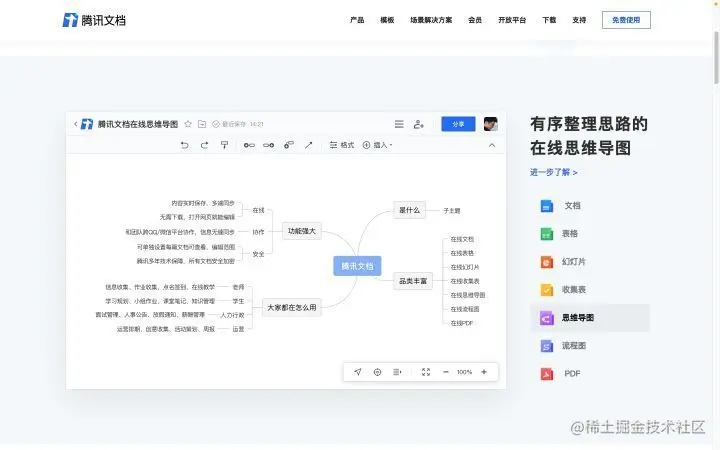This screenshot has height=450, width=720.
Task: Click the 在线幻灯片 child node
Action: coord(465,267)
